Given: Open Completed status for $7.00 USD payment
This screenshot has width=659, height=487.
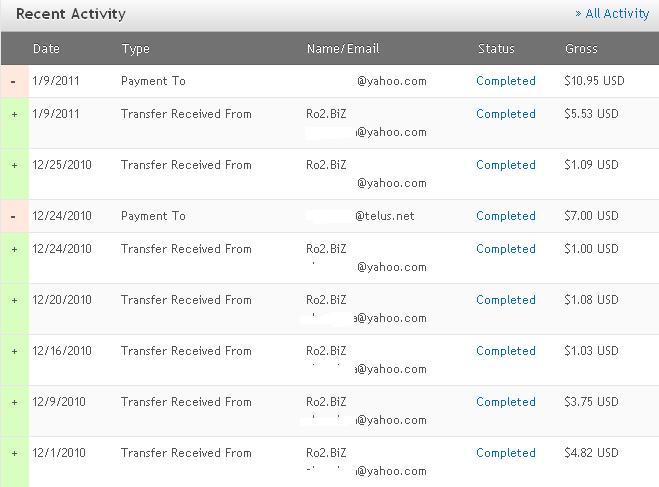Looking at the screenshot, I should (505, 216).
